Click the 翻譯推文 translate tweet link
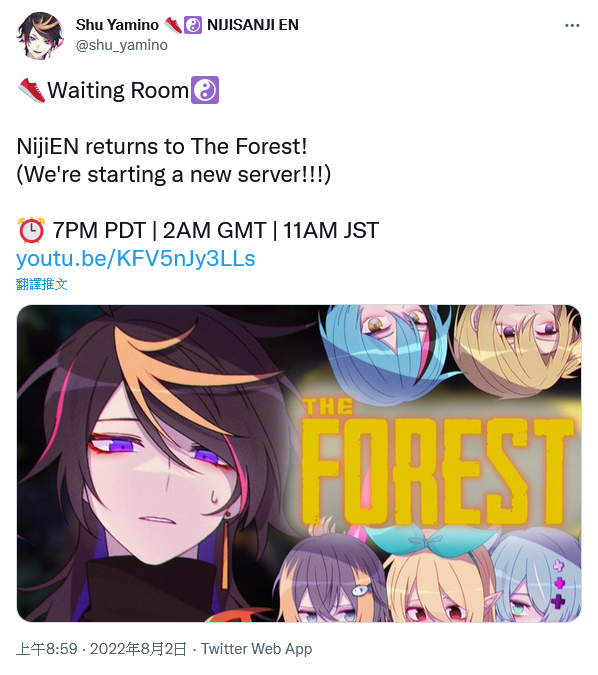598x675 pixels. (x=42, y=284)
